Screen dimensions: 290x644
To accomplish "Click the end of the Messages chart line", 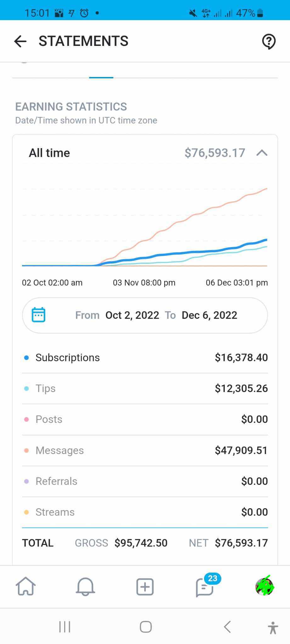I will 266,189.
